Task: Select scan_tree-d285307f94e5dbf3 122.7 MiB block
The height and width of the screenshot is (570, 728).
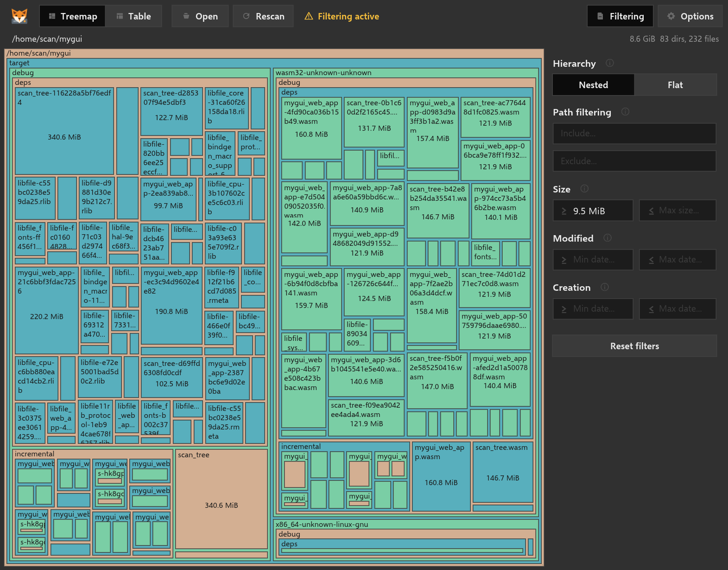Action: click(x=171, y=111)
